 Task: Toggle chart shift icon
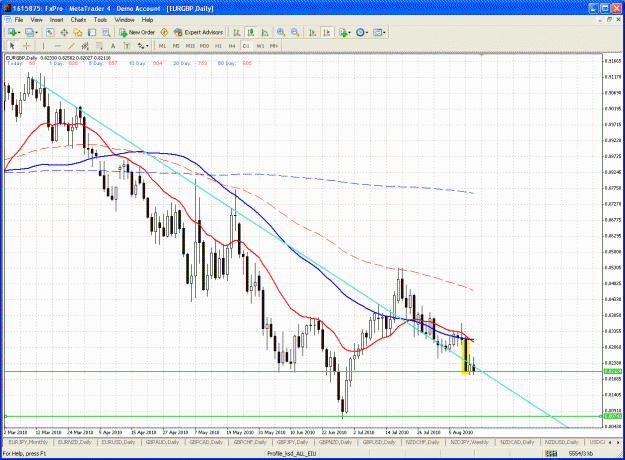tap(326, 32)
